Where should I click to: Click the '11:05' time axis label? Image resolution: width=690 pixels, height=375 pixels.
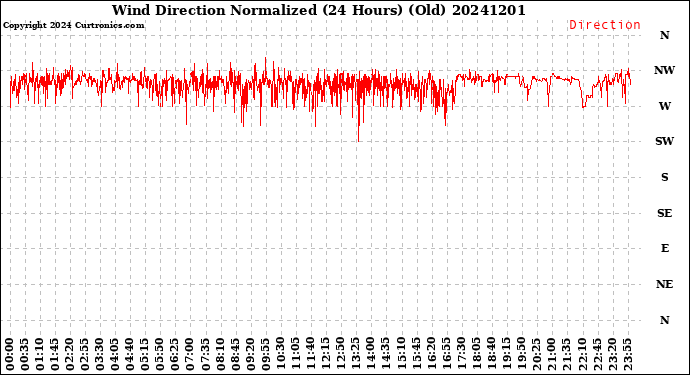click(x=295, y=354)
